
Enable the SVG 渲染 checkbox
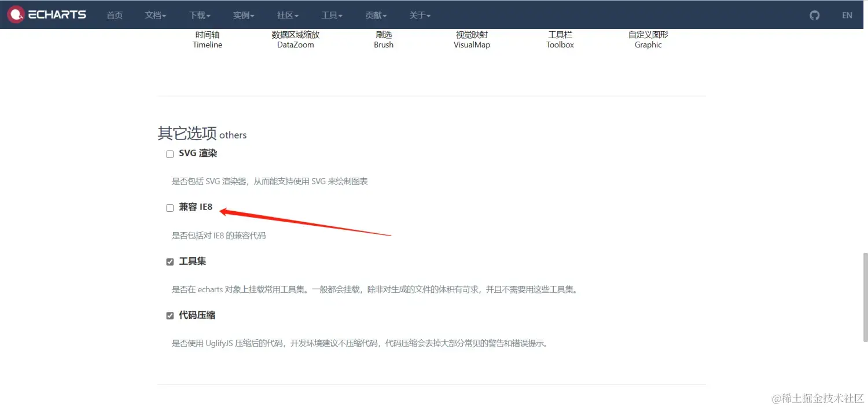click(x=170, y=155)
